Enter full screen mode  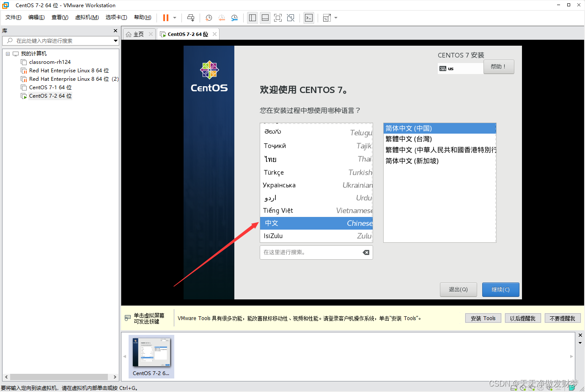tap(278, 18)
